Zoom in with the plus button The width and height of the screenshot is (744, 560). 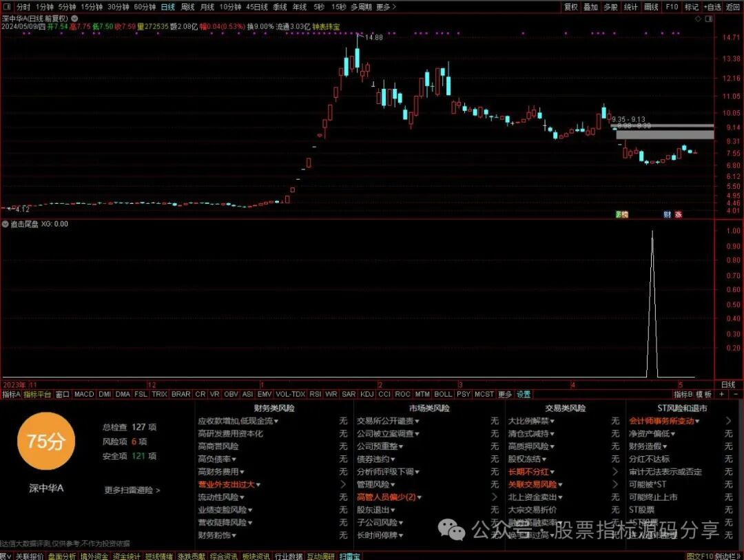[x=722, y=394]
